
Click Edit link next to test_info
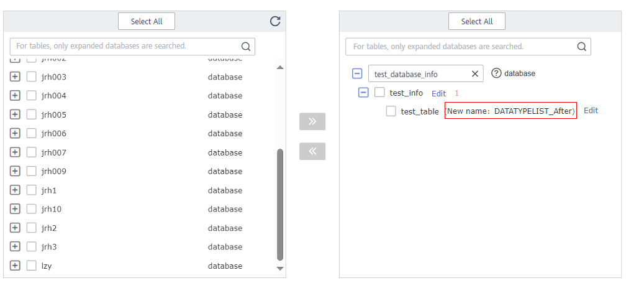point(438,93)
